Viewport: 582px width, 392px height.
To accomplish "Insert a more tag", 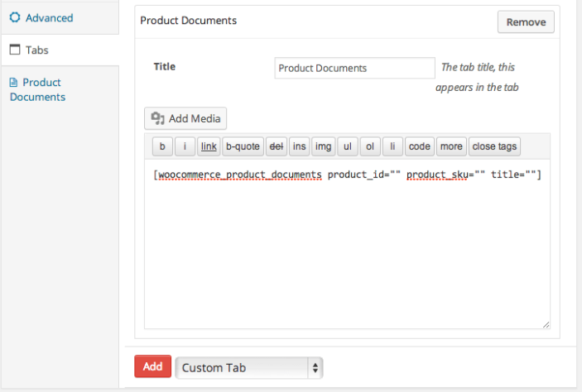I will 451,146.
